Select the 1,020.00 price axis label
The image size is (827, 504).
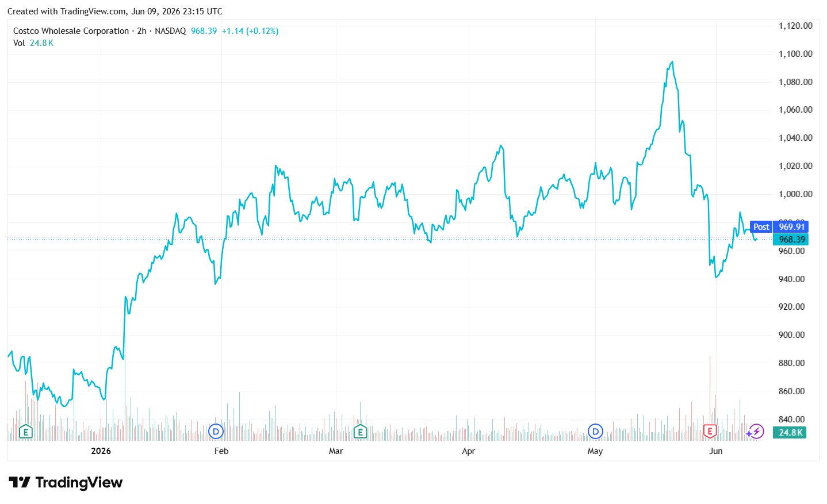click(x=795, y=166)
